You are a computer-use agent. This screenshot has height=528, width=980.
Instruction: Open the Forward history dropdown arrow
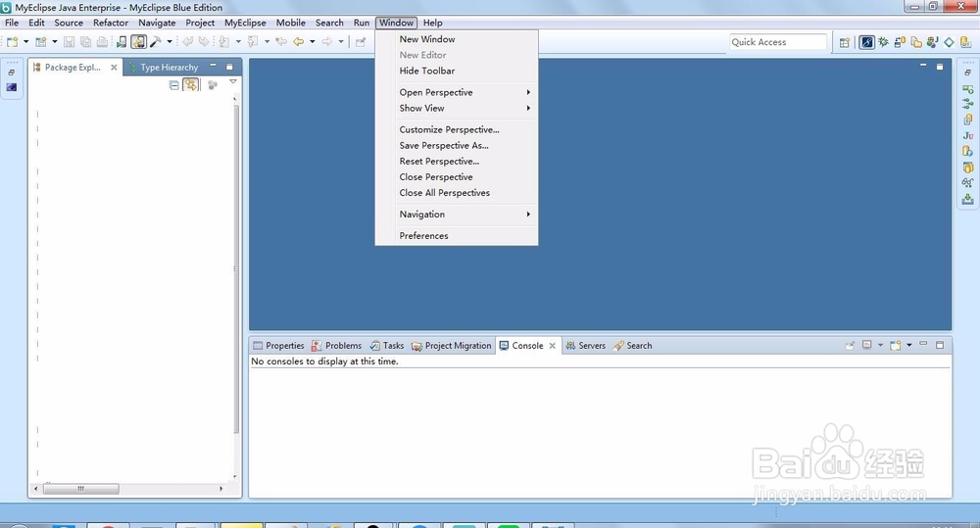click(x=341, y=42)
